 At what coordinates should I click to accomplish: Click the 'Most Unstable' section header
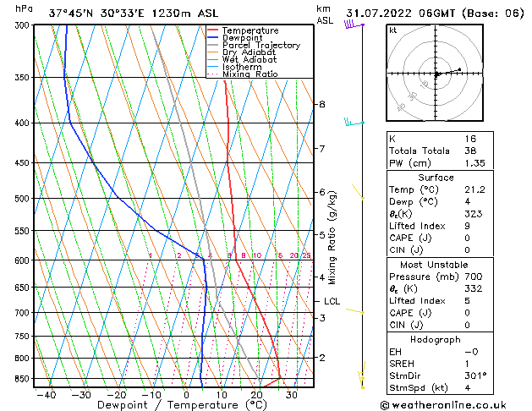[436, 264]
